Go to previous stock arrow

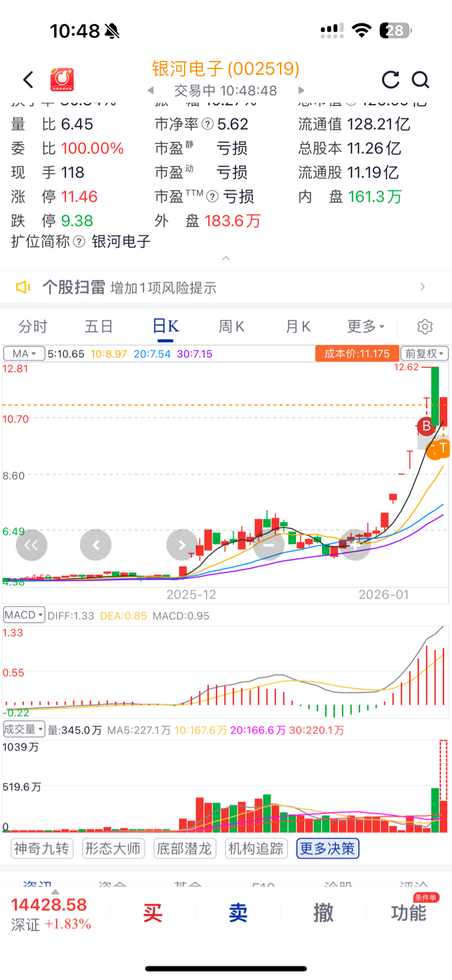point(151,91)
